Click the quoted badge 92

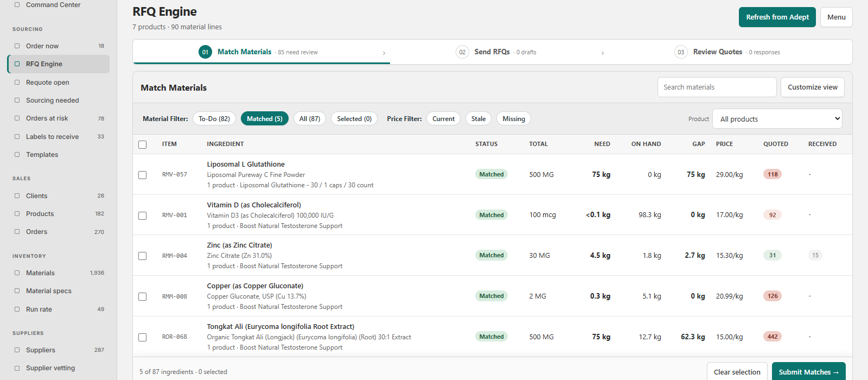point(773,215)
